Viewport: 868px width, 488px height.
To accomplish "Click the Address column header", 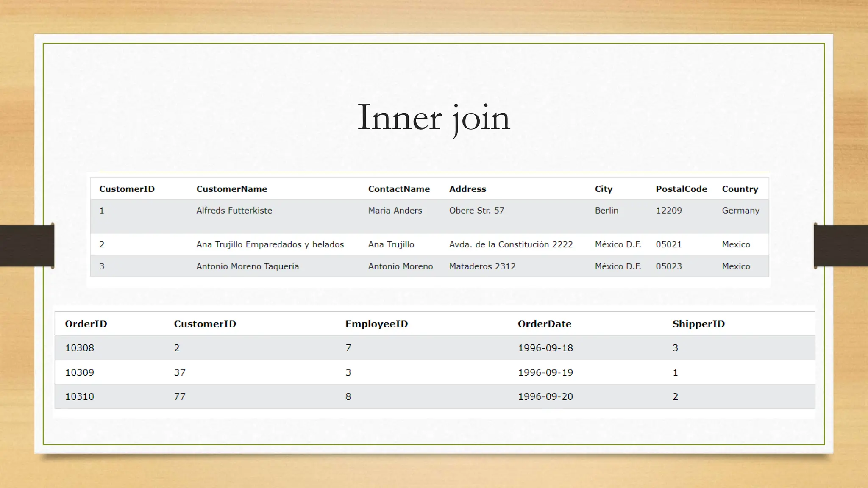I will (467, 189).
